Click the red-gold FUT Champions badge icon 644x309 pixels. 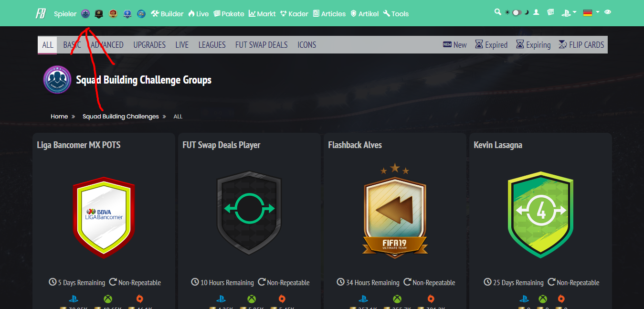[x=113, y=13]
